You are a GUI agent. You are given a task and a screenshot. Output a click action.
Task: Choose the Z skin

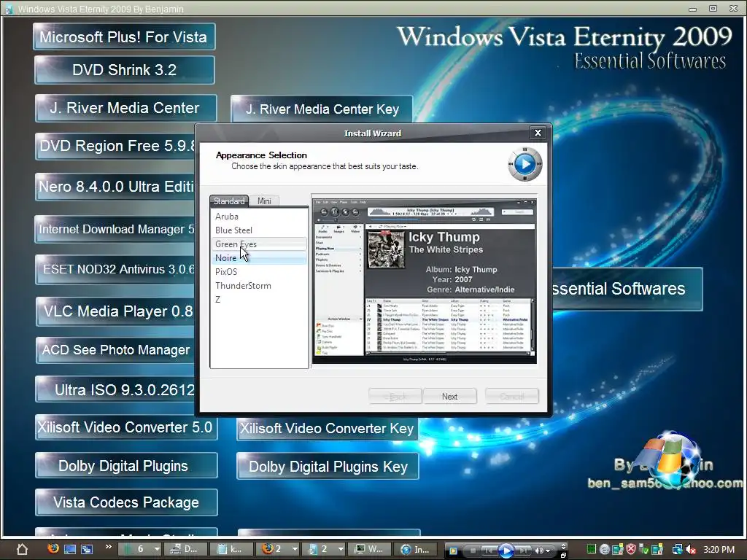[259, 299]
